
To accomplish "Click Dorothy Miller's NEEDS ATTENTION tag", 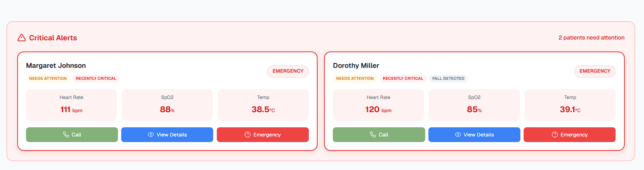I will (355, 79).
